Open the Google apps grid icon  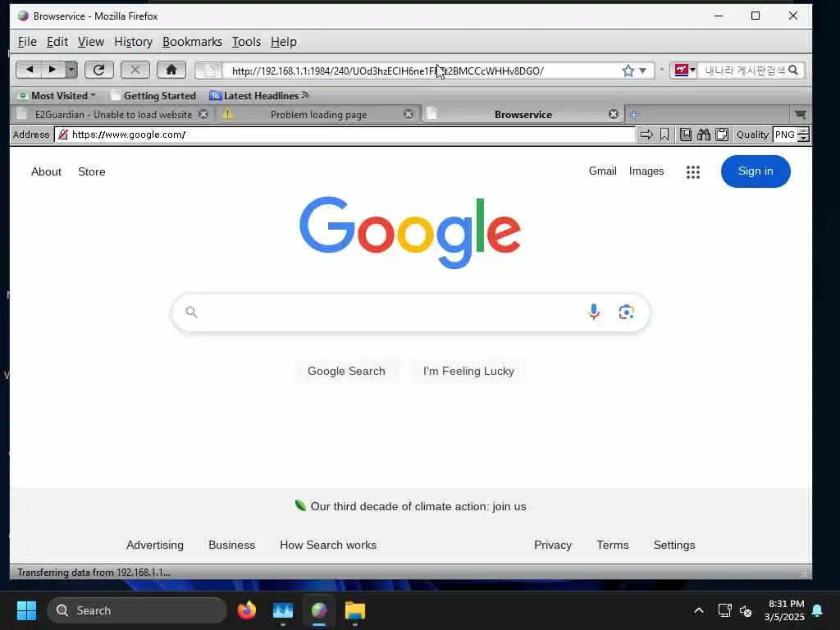692,172
